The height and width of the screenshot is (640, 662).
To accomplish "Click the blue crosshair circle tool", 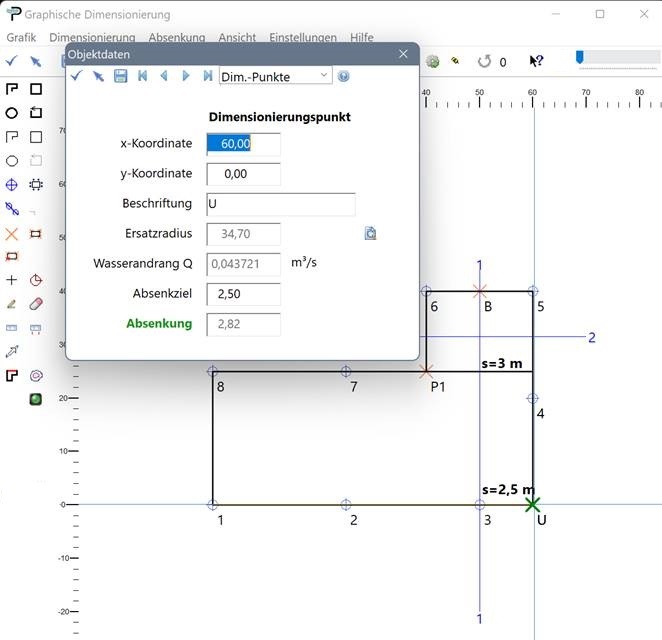I will coord(12,185).
